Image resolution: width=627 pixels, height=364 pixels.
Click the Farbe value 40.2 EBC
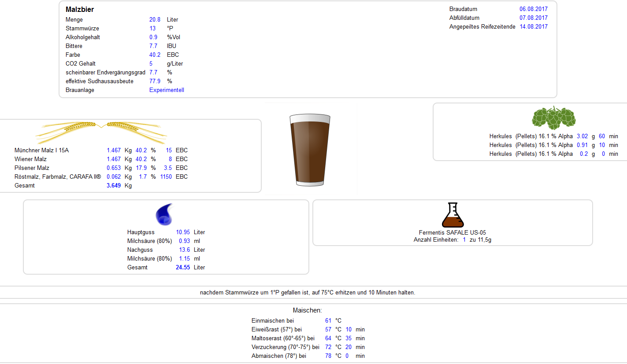point(155,55)
